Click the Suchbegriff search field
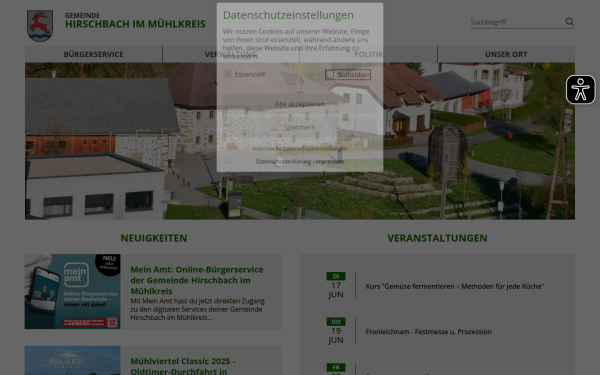Screen dimensions: 600x375 517,22
